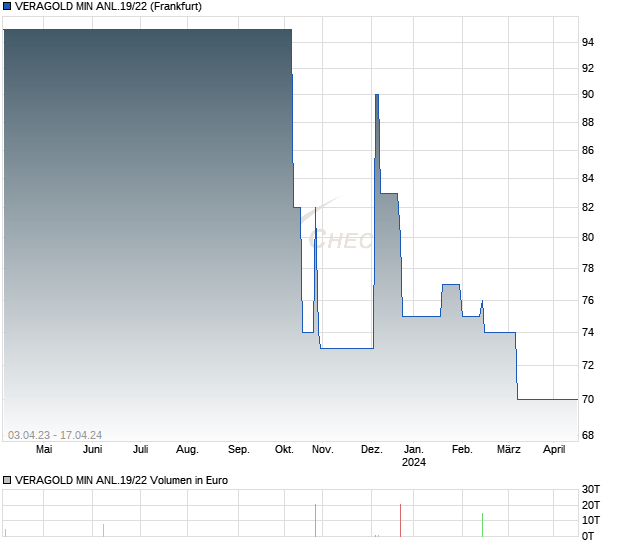620x546 pixels.
Task: Click the 'März' month label
Action: [x=508, y=449]
